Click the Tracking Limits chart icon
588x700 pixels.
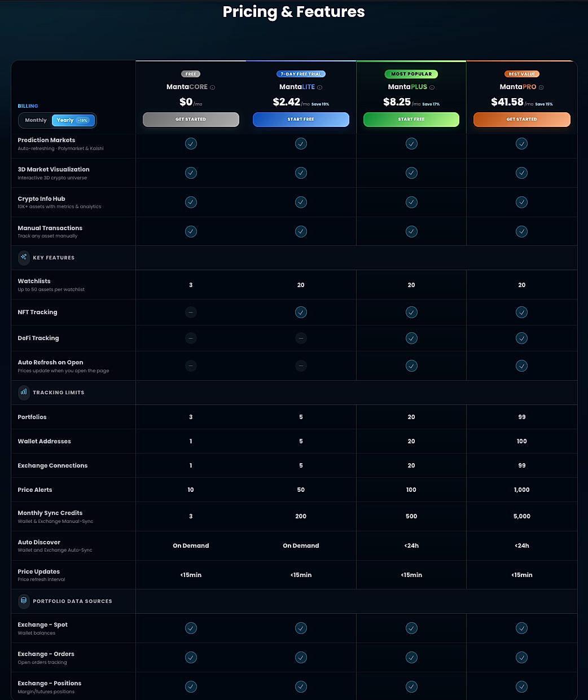pyautogui.click(x=24, y=392)
